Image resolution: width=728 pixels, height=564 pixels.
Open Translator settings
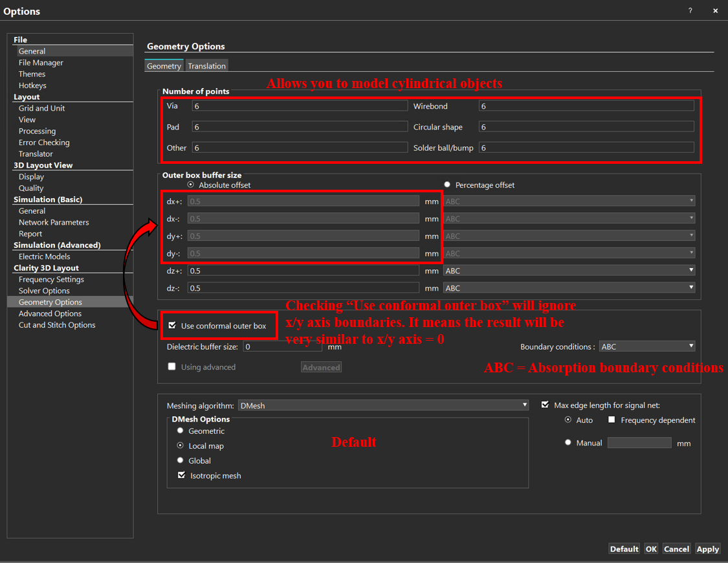[x=36, y=153]
